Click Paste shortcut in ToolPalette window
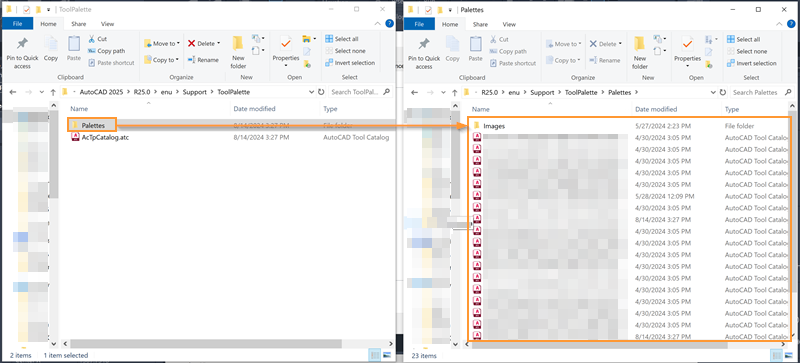 (111, 63)
